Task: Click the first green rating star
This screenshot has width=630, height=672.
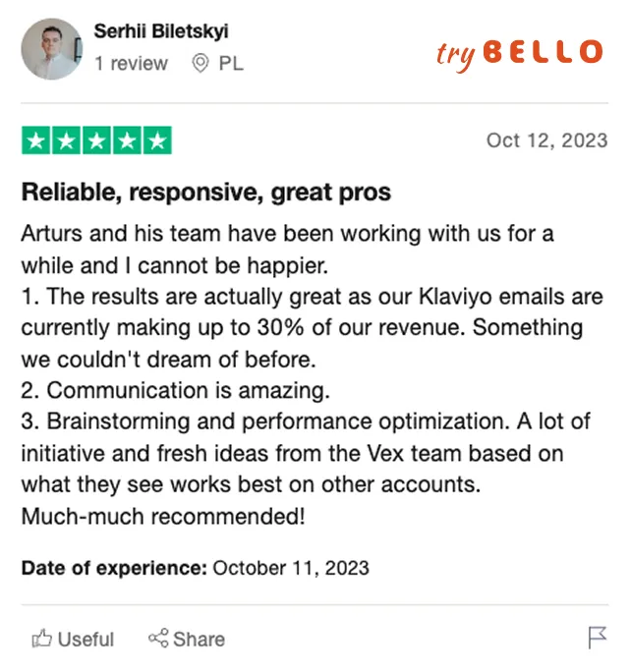Action: 36,140
